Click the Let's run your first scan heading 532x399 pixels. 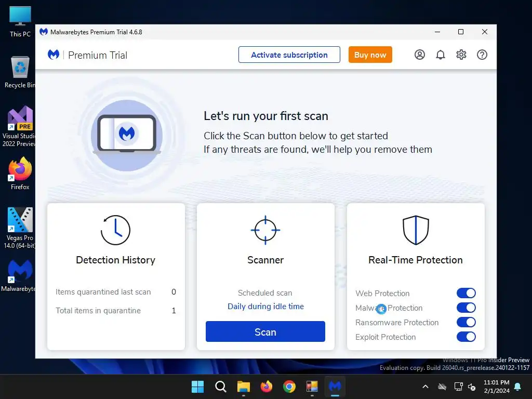click(266, 116)
